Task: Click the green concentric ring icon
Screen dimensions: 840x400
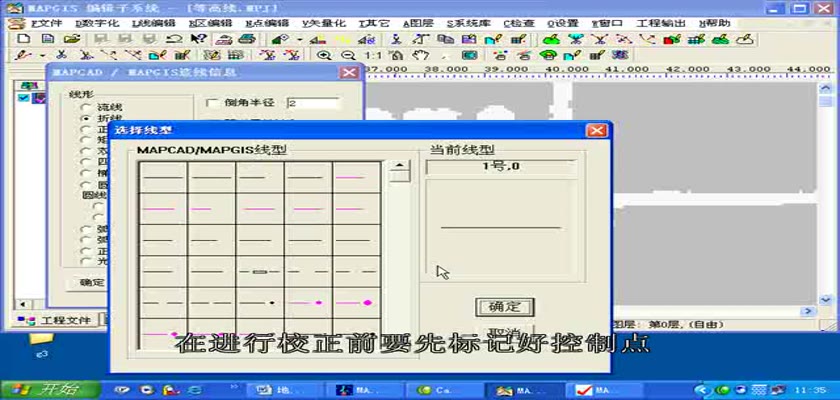Action: pyautogui.click(x=548, y=55)
